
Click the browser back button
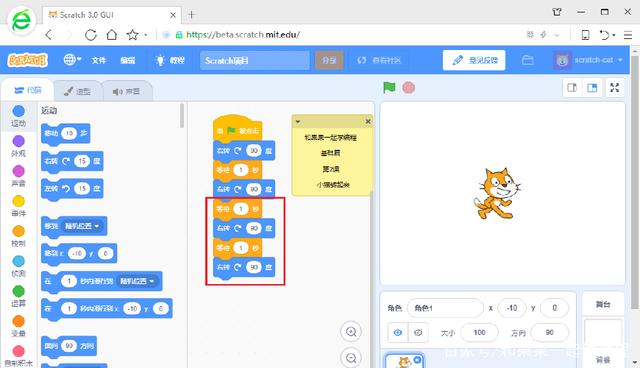(x=49, y=35)
